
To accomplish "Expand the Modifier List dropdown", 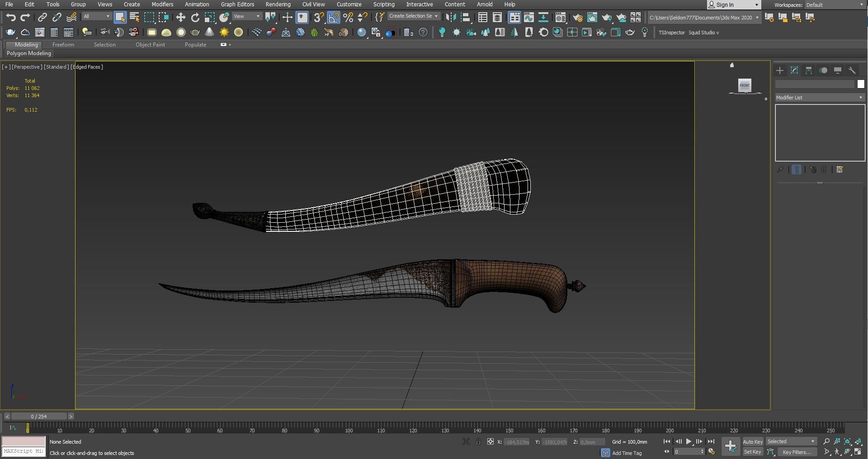I will [x=819, y=98].
